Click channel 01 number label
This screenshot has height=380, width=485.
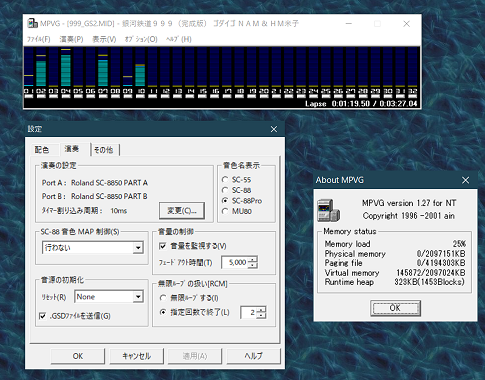[x=29, y=91]
